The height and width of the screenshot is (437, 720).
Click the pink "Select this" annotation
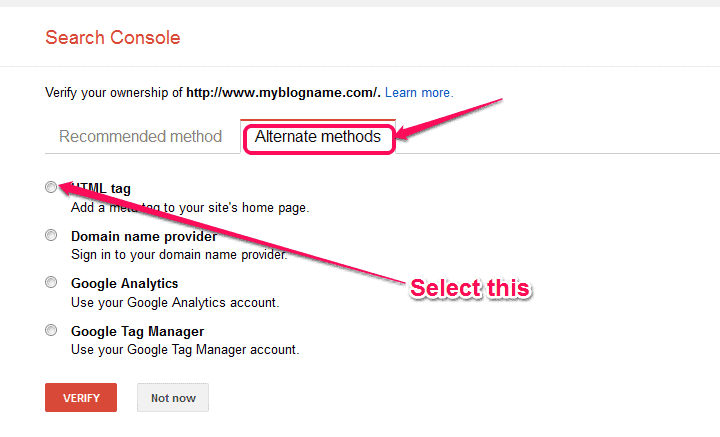(469, 288)
